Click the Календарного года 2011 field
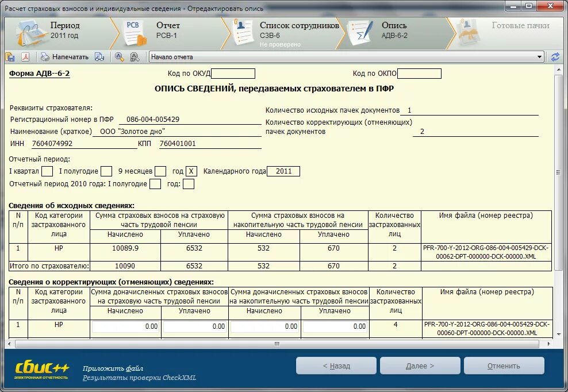 point(283,171)
